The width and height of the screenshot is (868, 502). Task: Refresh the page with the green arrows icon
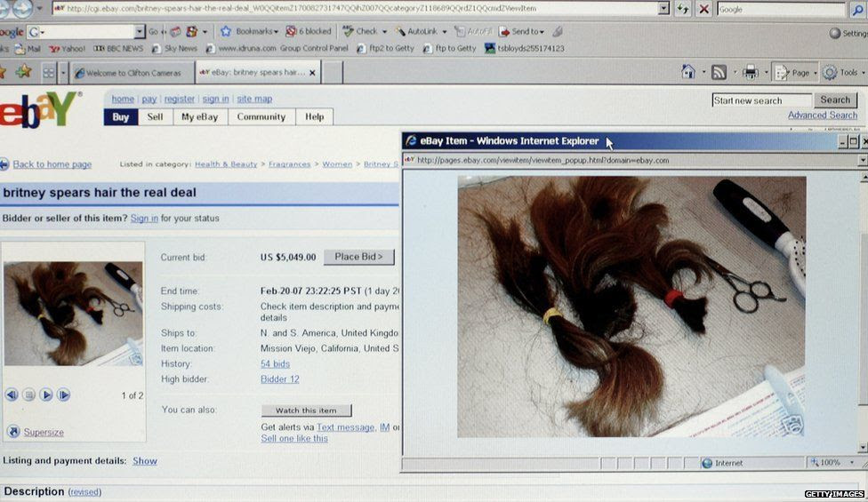click(682, 9)
